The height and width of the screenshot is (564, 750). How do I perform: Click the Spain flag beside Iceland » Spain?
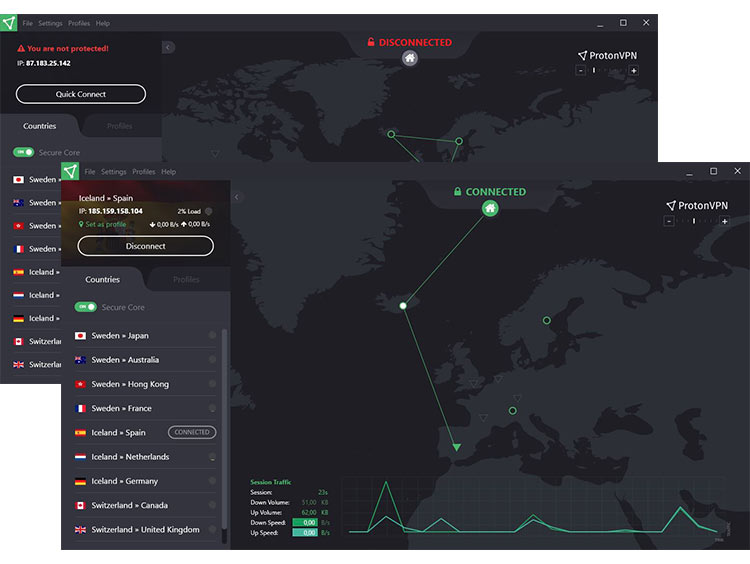click(x=80, y=432)
